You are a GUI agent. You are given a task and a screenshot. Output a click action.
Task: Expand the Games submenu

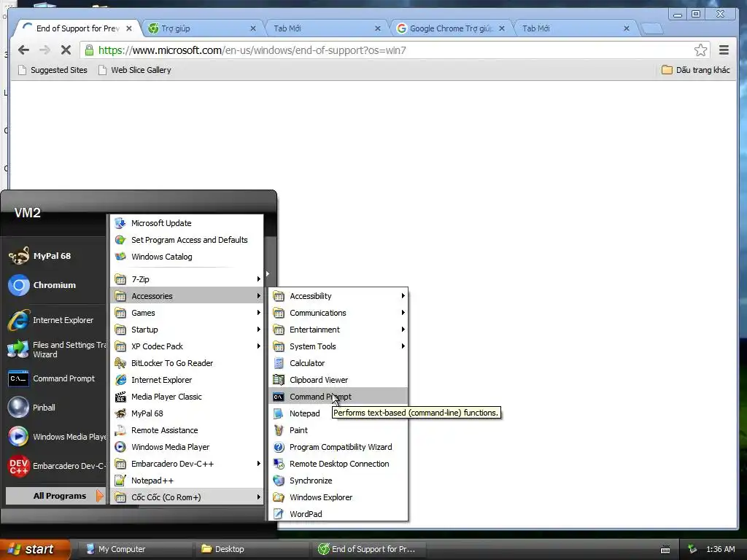187,313
